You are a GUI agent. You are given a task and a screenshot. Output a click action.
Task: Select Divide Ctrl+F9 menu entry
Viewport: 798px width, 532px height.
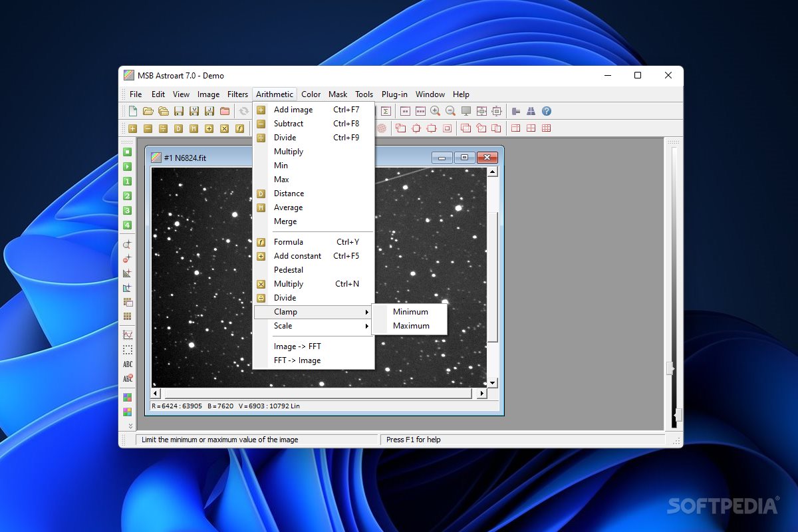[x=314, y=138]
